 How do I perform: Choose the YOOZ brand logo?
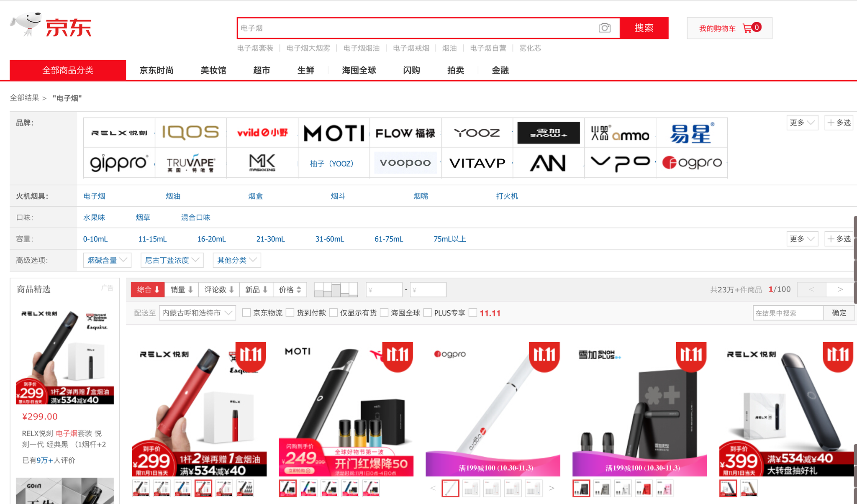[477, 133]
